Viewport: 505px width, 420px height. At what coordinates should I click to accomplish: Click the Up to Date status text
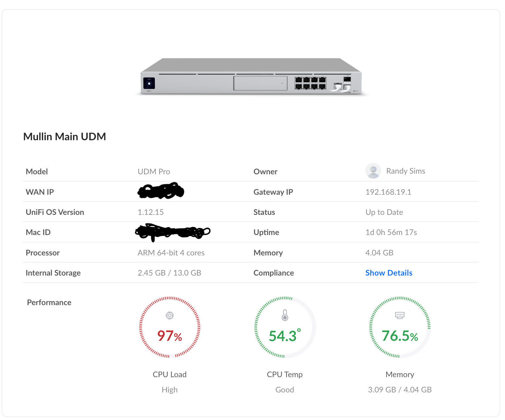point(384,212)
